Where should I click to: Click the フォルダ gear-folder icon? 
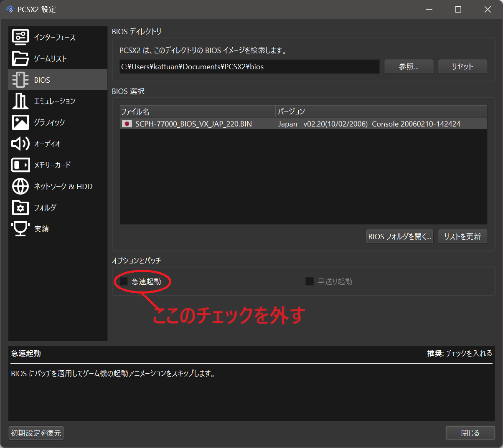pos(20,208)
